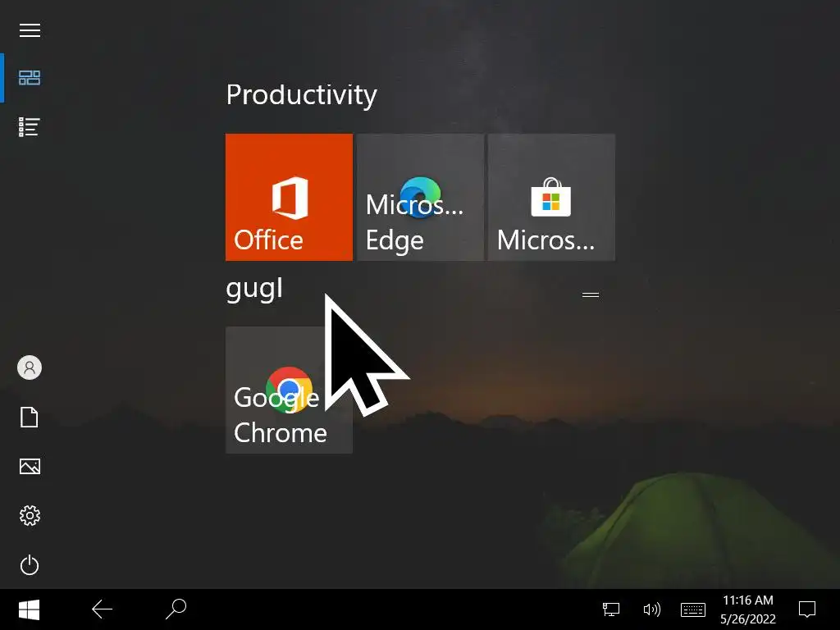Click the volume speaker tray icon
840x630 pixels.
[652, 609]
